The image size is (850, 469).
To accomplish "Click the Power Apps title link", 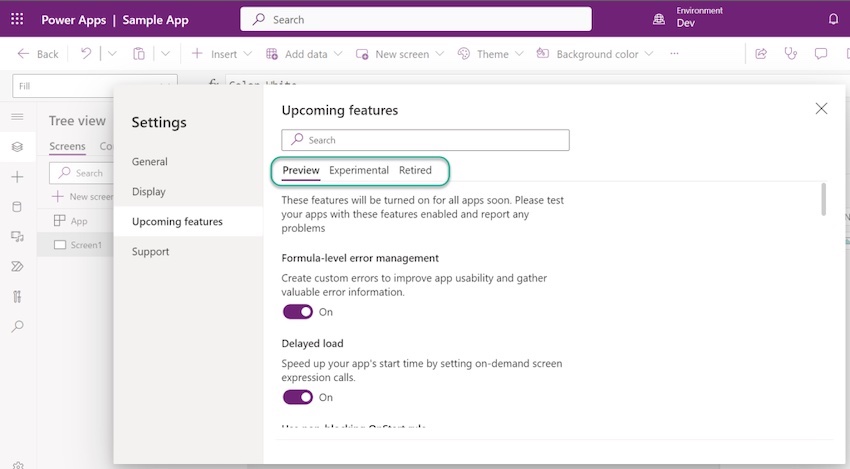I will (x=74, y=20).
